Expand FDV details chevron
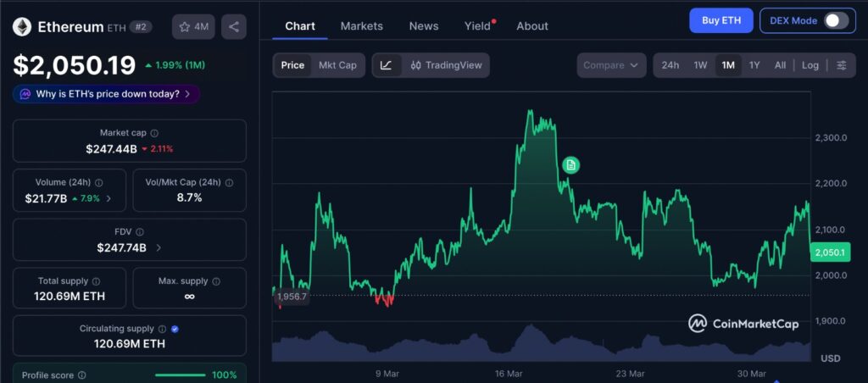This screenshot has height=383, width=868. (x=159, y=248)
